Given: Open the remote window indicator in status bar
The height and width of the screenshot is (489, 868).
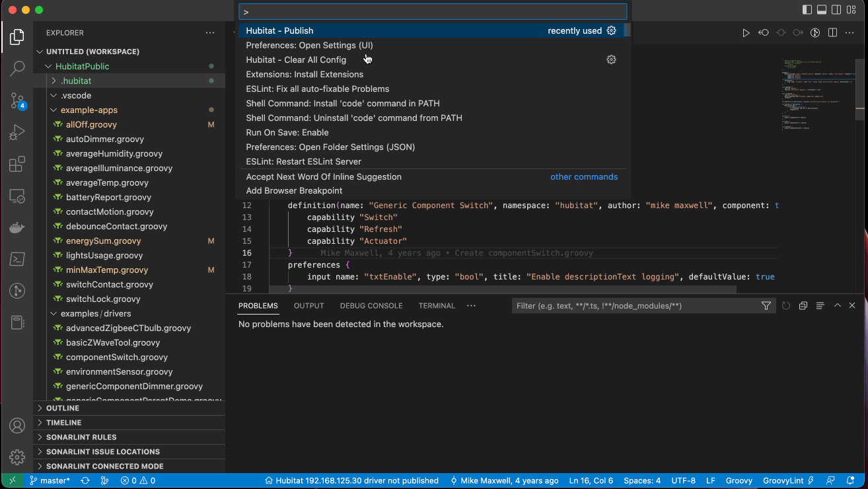Looking at the screenshot, I should [12, 480].
